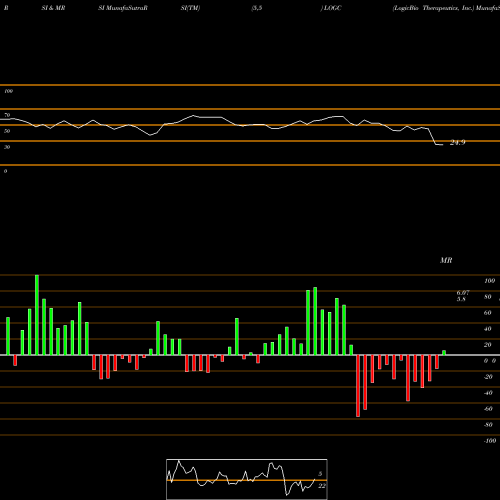Open the mini RSI overview chart thumbnail

(247, 479)
